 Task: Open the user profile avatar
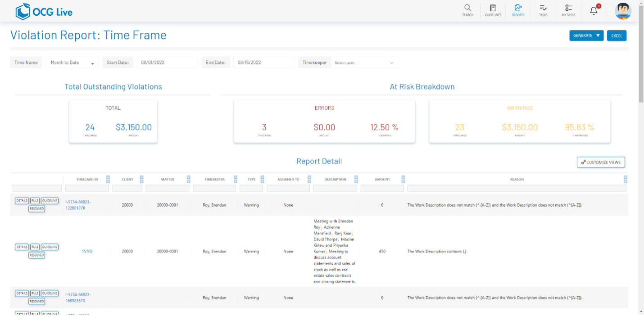click(x=623, y=11)
